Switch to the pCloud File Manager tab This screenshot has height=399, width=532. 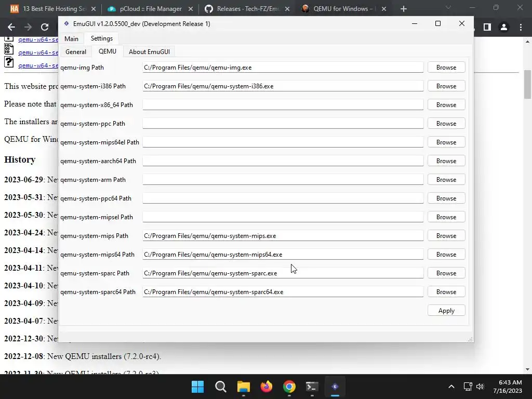point(149,9)
